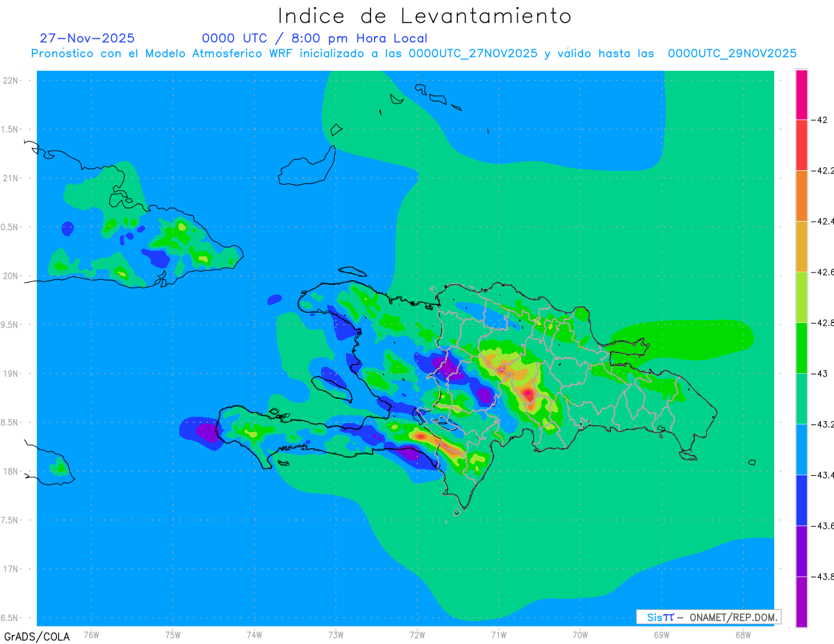Click the '68W' longitude label
This screenshot has width=834, height=644.
click(743, 635)
